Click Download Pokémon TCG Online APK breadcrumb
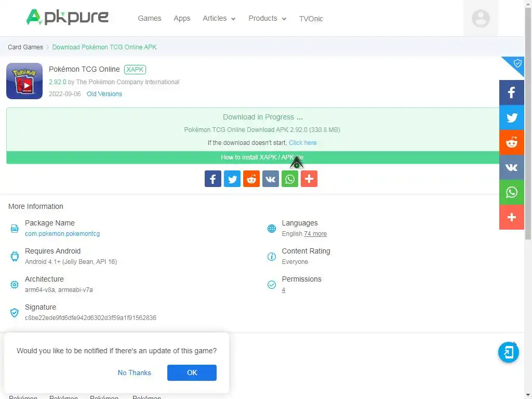 click(x=104, y=47)
